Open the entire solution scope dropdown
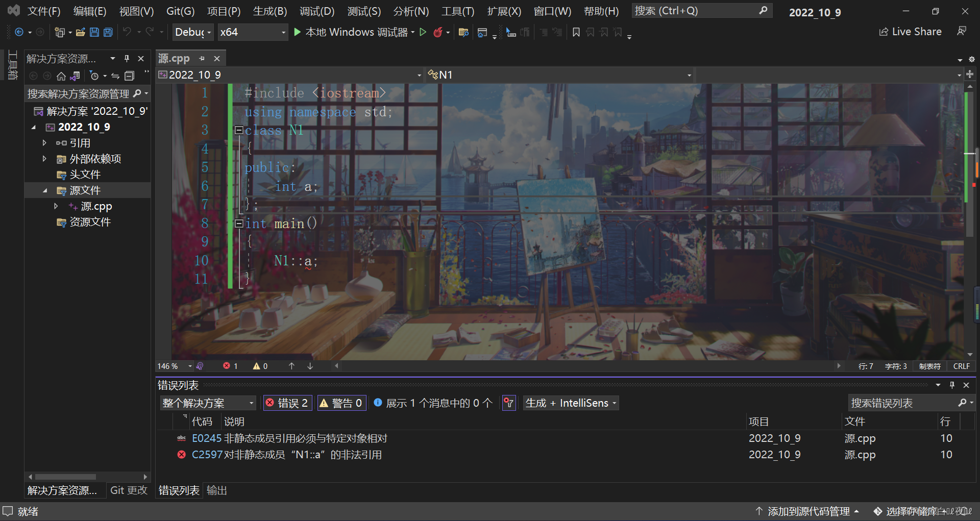The height and width of the screenshot is (521, 980). (208, 403)
